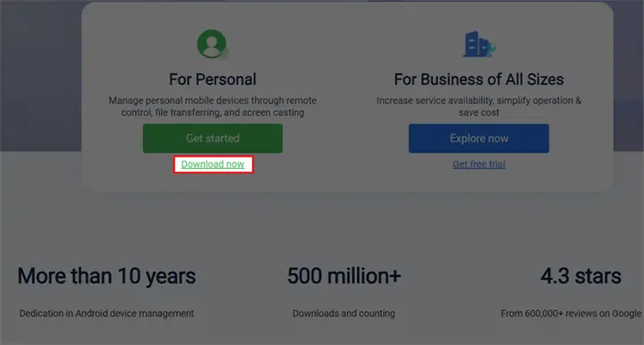The image size is (644, 345).
Task: Click Dedication in Android device management text
Action: 106,314
